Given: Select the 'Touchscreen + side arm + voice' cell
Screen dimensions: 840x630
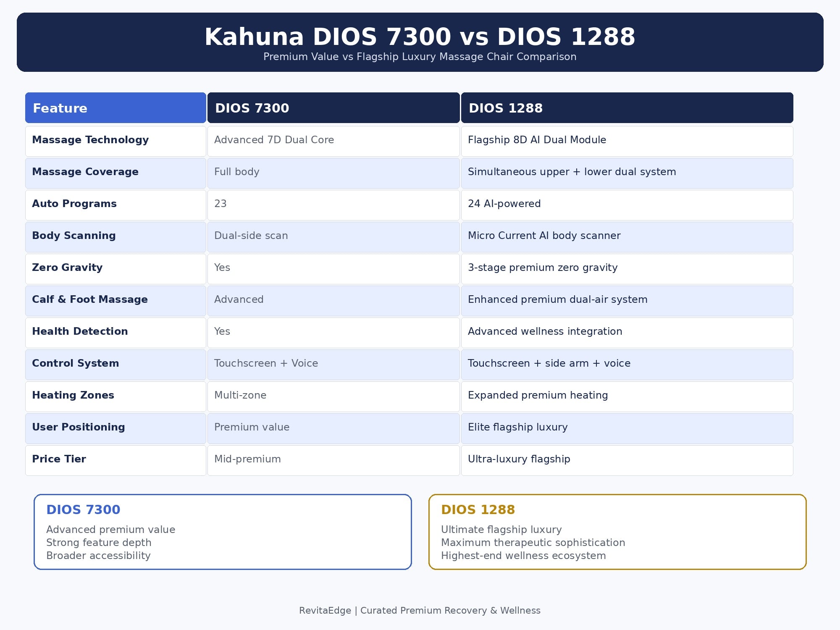Looking at the screenshot, I should [x=627, y=365].
